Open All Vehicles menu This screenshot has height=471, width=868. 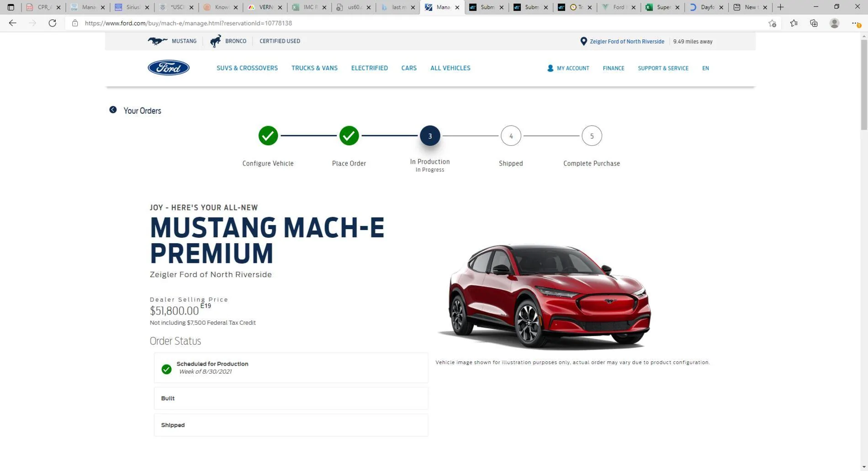450,68
